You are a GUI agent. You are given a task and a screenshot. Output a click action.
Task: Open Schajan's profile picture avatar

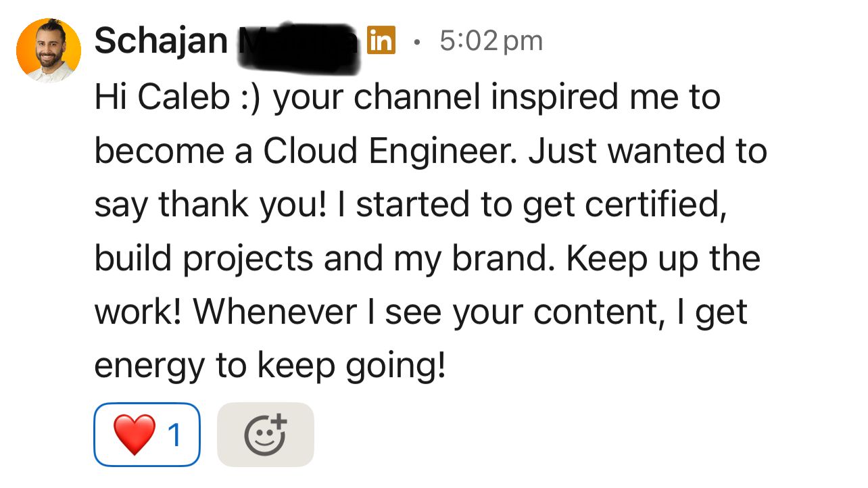pyautogui.click(x=49, y=50)
